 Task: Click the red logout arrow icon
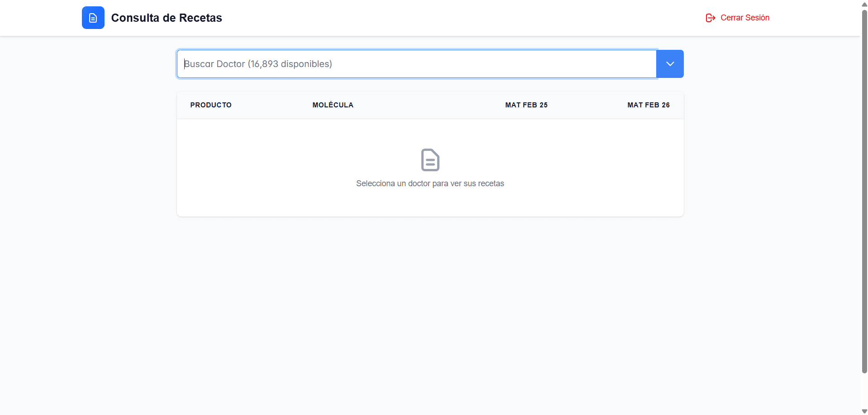711,18
